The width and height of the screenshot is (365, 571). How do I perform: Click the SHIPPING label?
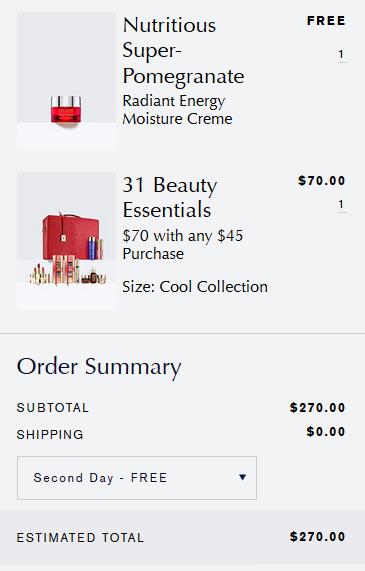point(50,434)
